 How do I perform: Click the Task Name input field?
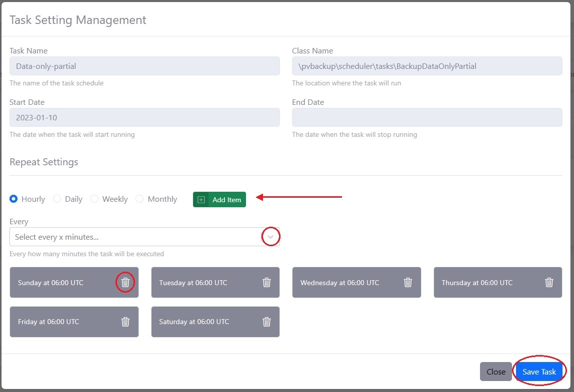pos(144,66)
